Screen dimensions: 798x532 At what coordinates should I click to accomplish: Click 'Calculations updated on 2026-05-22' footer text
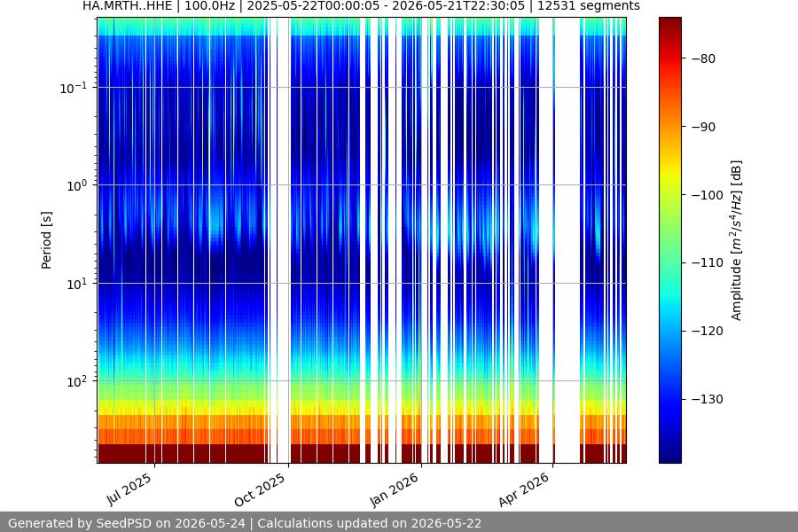pyautogui.click(x=370, y=523)
